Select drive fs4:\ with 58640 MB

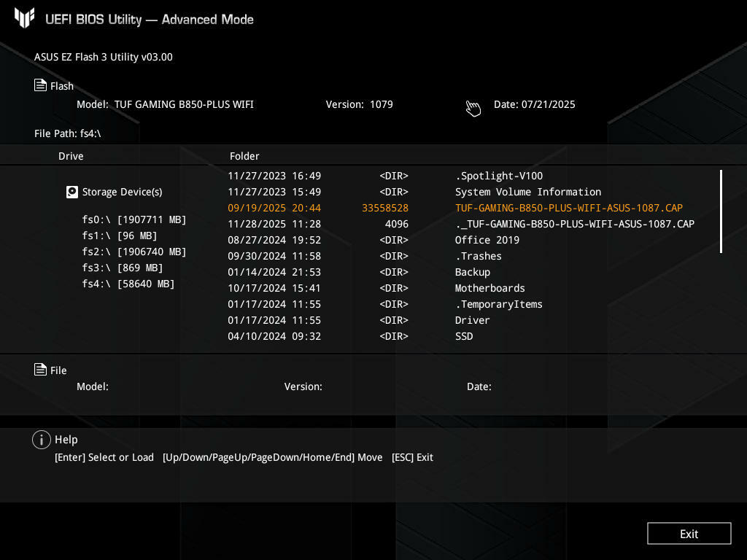pos(128,284)
